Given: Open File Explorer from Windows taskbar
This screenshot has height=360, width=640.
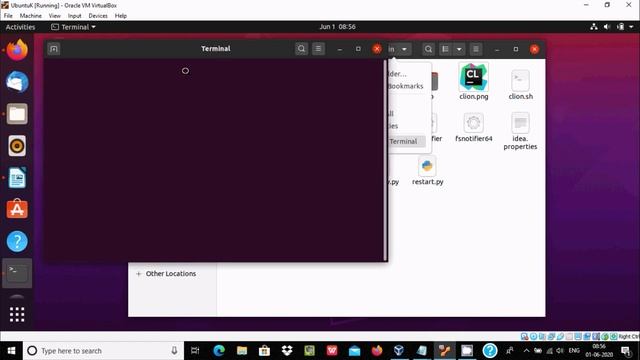Looking at the screenshot, I should pyautogui.click(x=242, y=351).
